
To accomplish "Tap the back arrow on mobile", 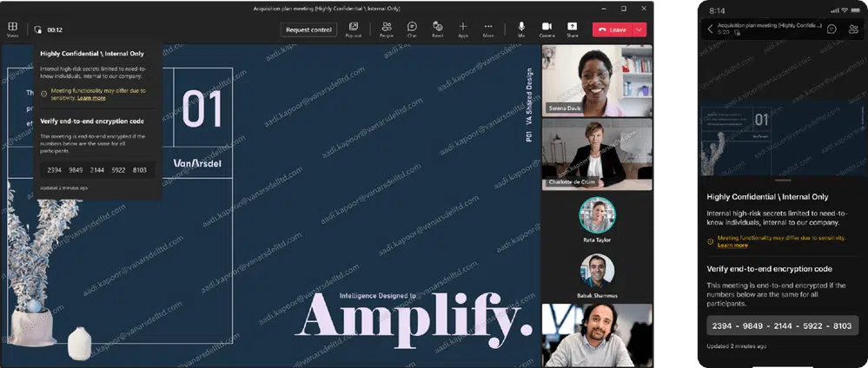I will click(710, 29).
